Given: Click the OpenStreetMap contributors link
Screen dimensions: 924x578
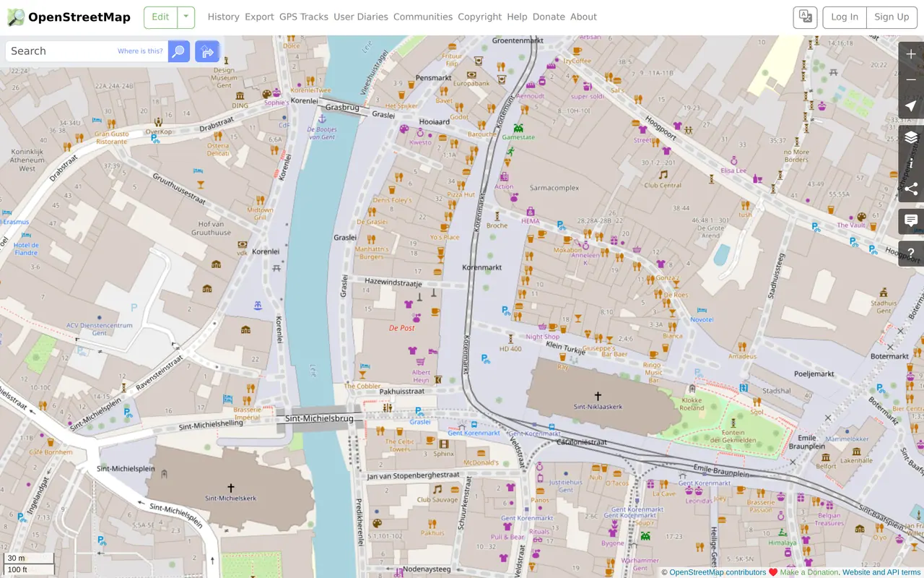Looking at the screenshot, I should coord(718,572).
